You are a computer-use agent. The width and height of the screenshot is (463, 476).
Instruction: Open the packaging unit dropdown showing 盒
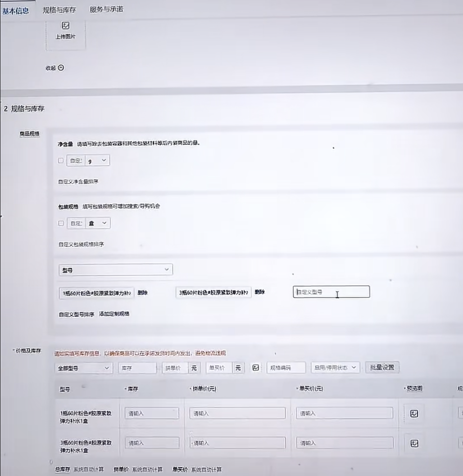(98, 223)
